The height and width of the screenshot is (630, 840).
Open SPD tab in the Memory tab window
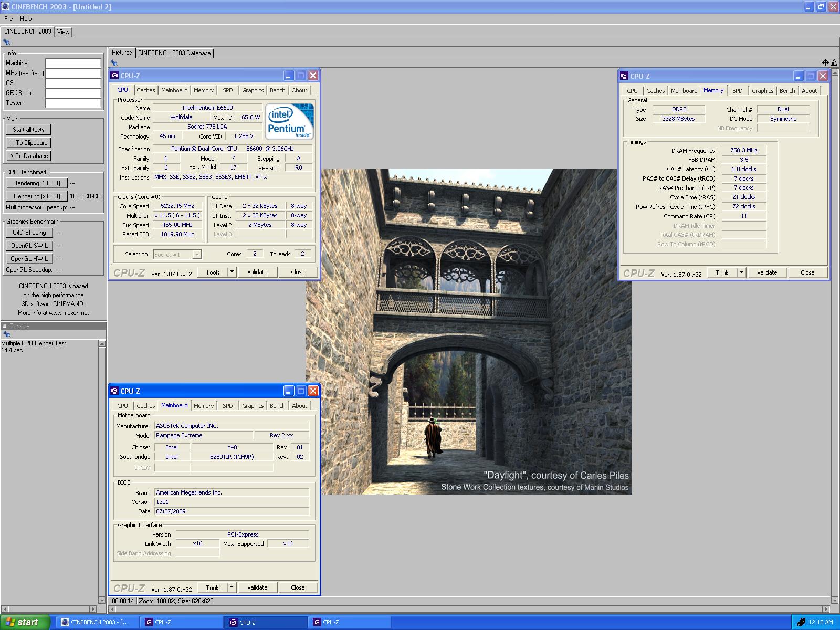[738, 91]
